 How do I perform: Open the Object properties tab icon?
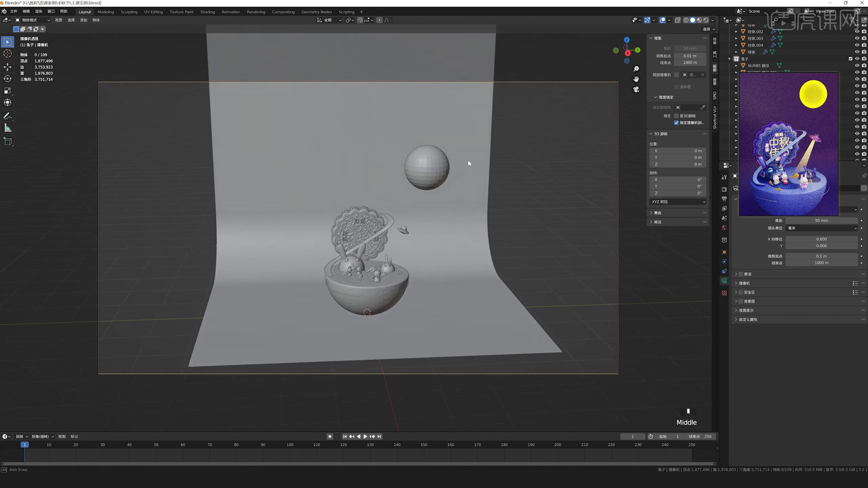coord(724,252)
